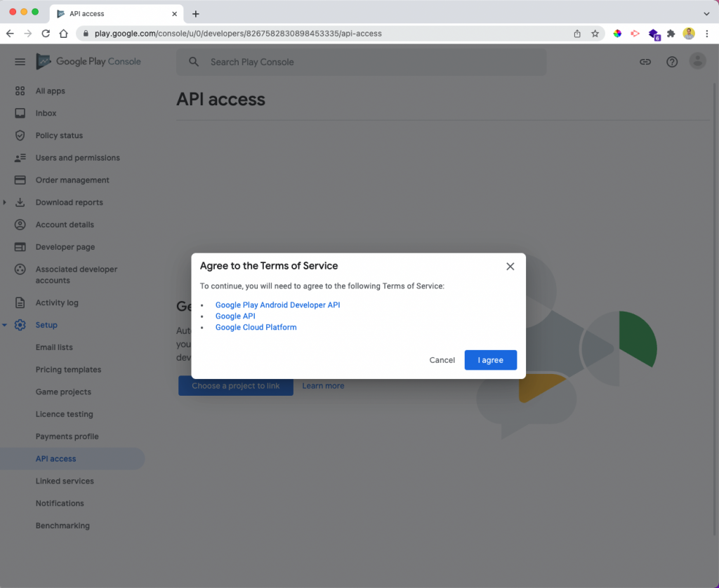The width and height of the screenshot is (719, 588).
Task: Open Google API terms link
Action: [x=235, y=316]
